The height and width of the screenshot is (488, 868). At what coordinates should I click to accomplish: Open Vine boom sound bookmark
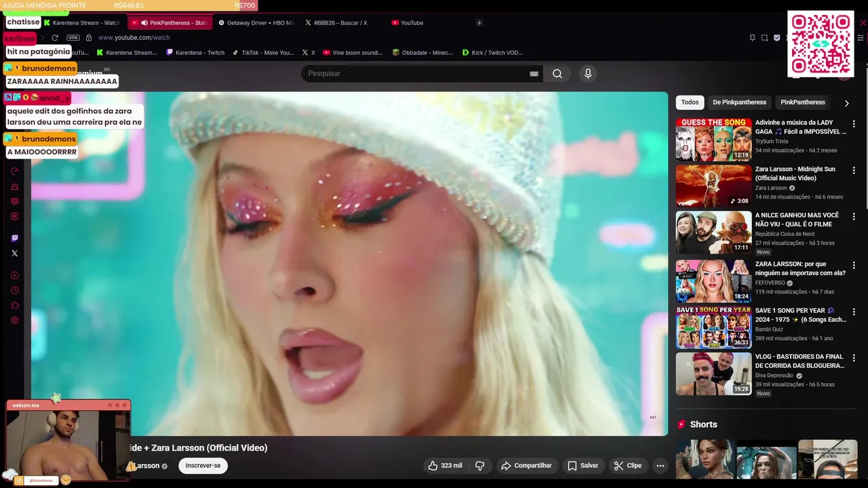click(353, 52)
